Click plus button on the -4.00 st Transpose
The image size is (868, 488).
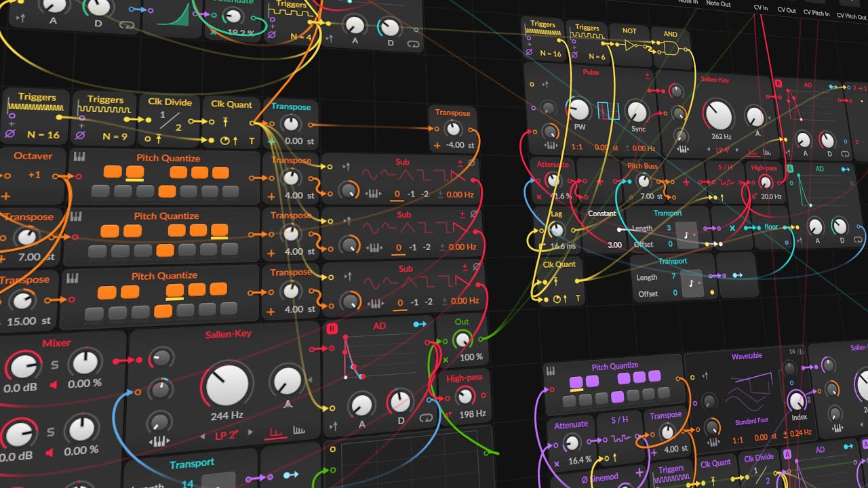pyautogui.click(x=437, y=145)
